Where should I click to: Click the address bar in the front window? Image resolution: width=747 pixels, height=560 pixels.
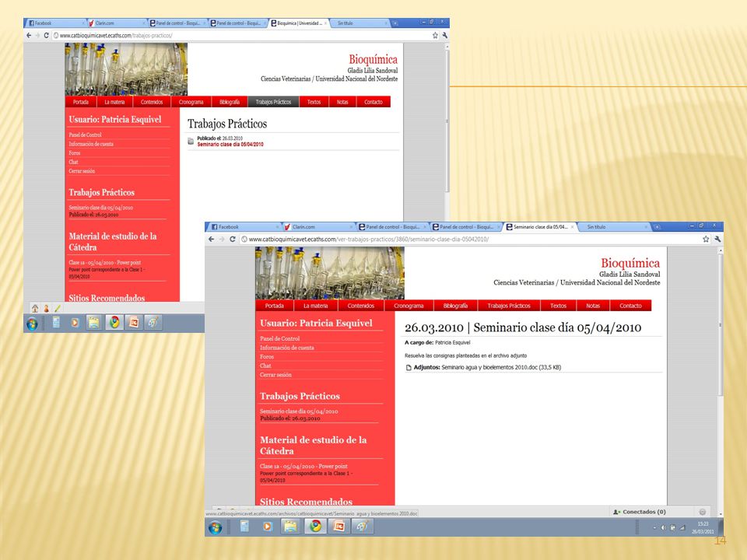(x=469, y=239)
